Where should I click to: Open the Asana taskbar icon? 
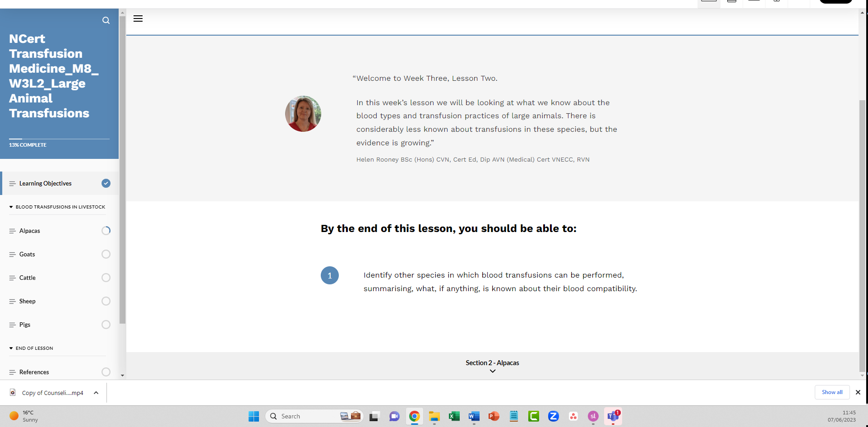[x=573, y=416]
